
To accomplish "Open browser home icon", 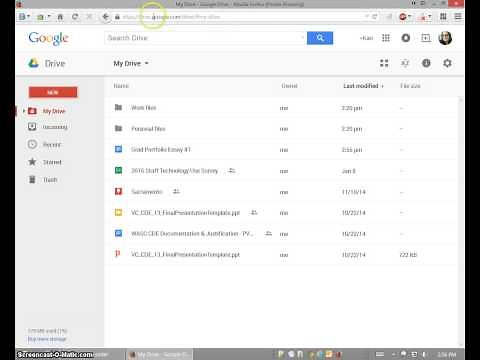I will pos(60,17).
